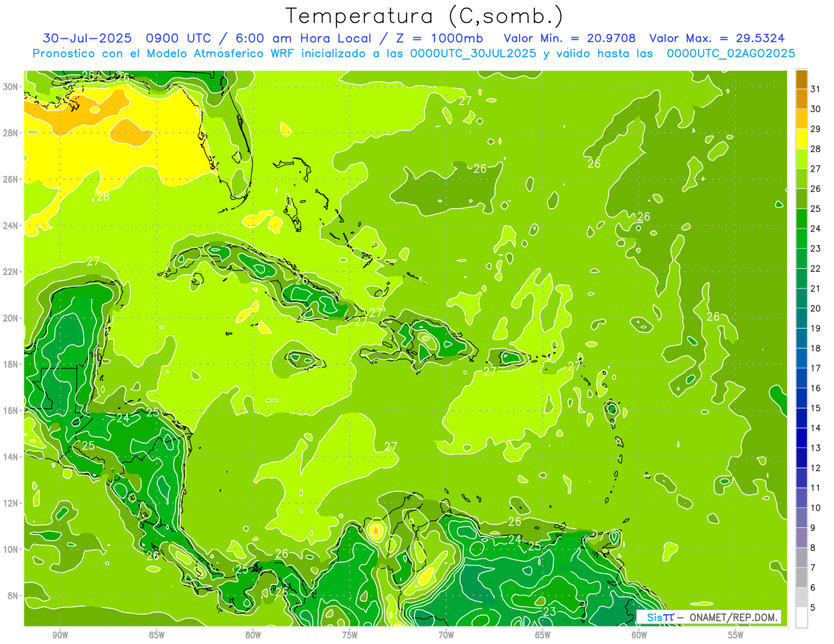Viewport: 834px width, 644px height.
Task: Click the "22N" latitude axis label
Action: (x=10, y=272)
